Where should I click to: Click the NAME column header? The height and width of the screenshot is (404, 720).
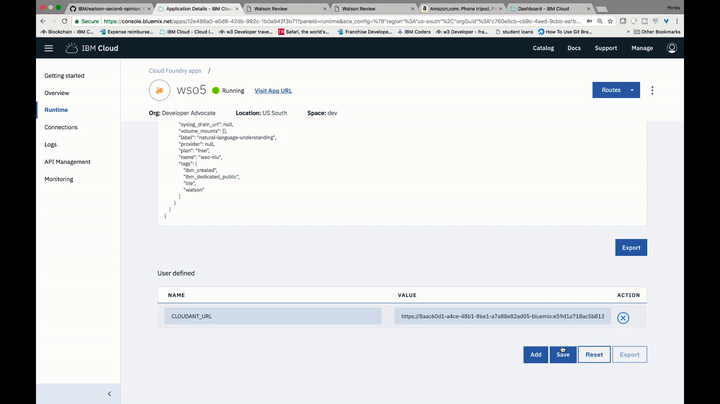coord(176,295)
